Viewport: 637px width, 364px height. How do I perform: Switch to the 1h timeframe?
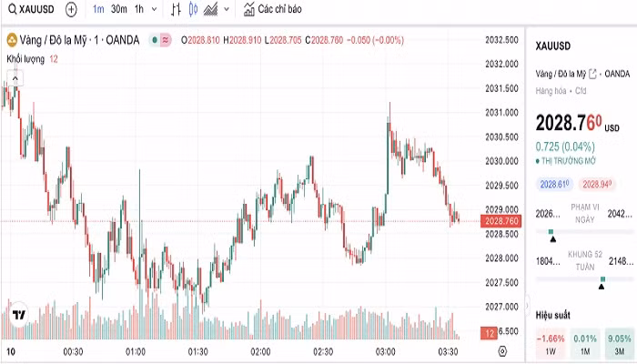pos(138,9)
